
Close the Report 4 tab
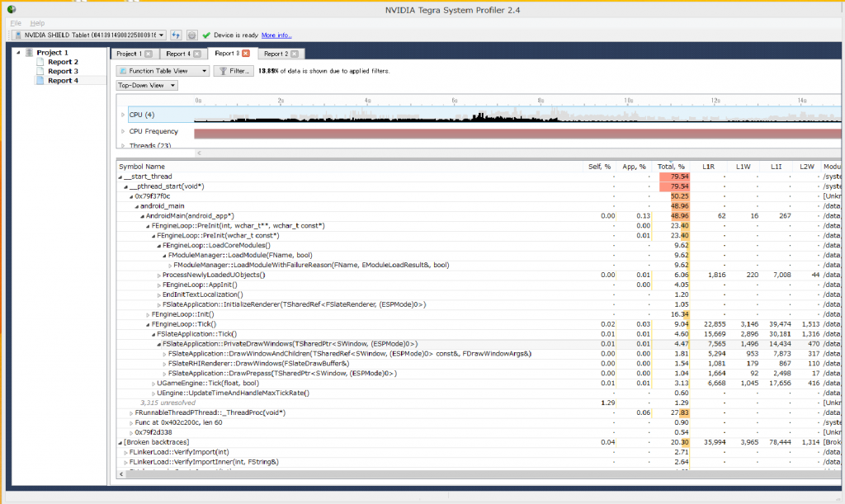point(197,54)
